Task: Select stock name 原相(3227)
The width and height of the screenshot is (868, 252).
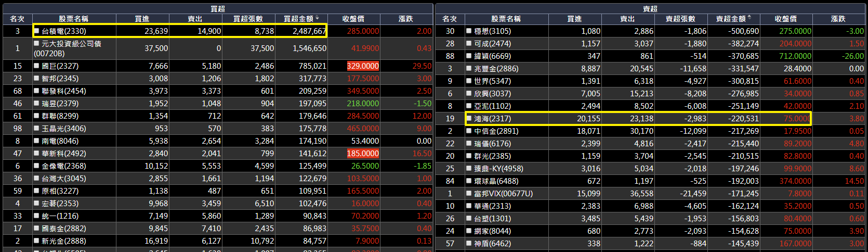Action: 60,191
